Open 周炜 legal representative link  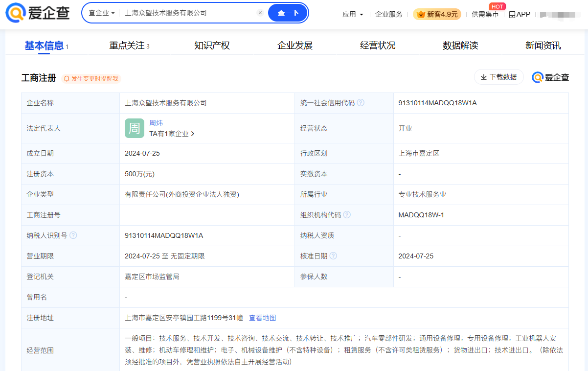coord(156,123)
